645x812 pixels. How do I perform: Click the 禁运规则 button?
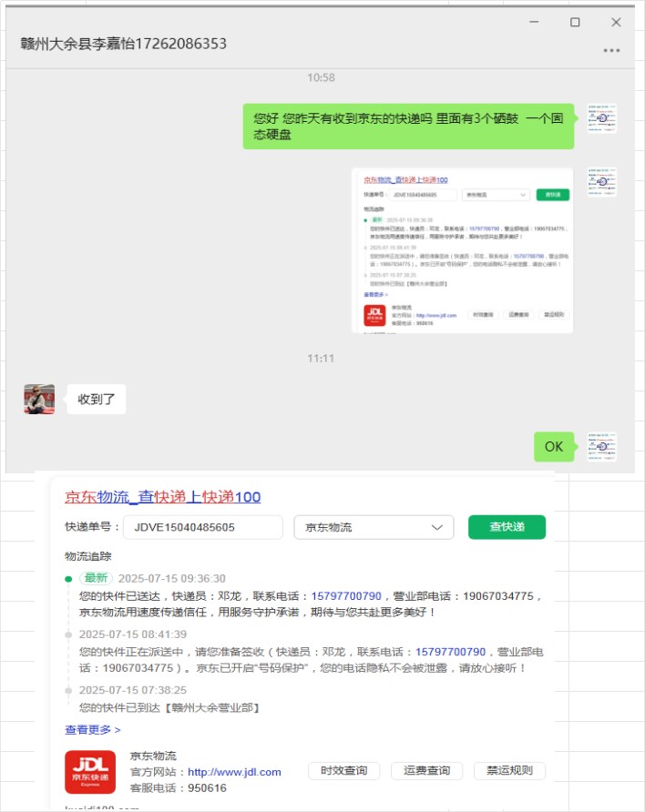point(510,770)
